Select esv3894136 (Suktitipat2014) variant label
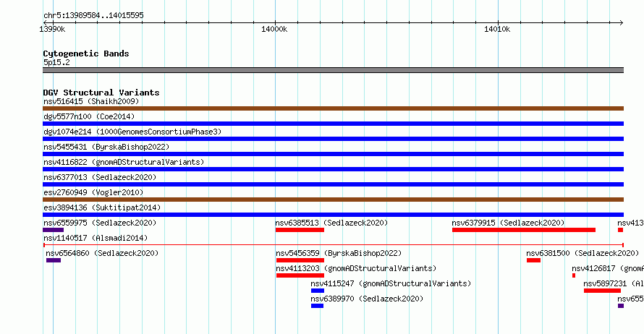The width and height of the screenshot is (644, 334). pos(102,207)
